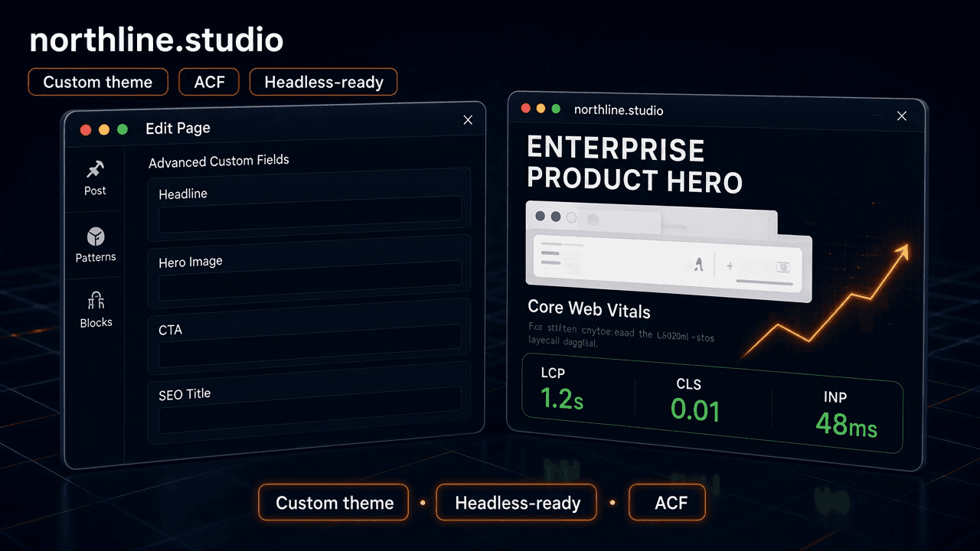
Task: Open the Blocks icon in sidebar
Action: (x=96, y=301)
